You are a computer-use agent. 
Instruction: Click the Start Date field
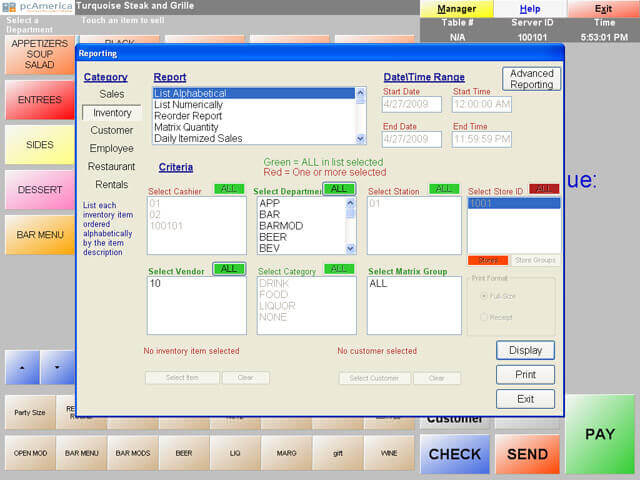tap(413, 104)
